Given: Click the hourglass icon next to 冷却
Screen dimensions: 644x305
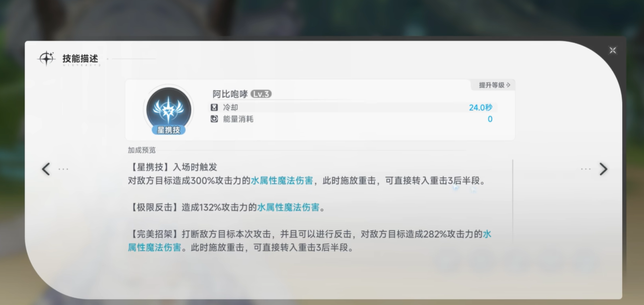Looking at the screenshot, I should 214,107.
